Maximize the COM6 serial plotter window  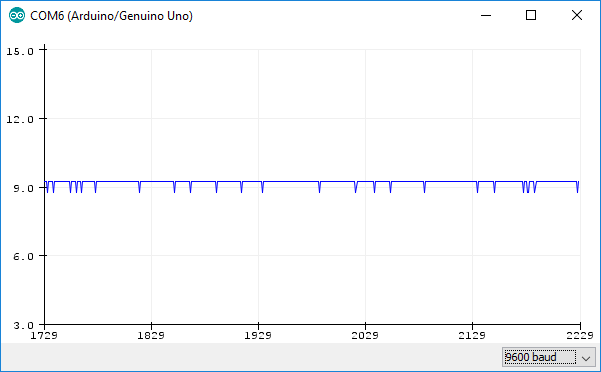531,15
